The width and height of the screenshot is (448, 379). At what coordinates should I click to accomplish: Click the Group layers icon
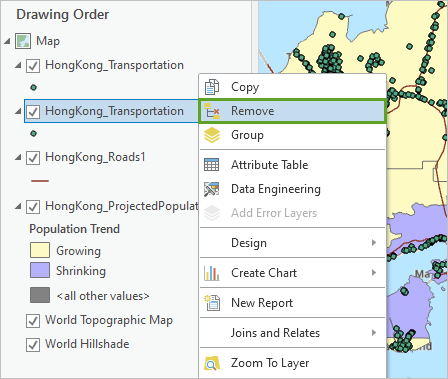tap(212, 135)
